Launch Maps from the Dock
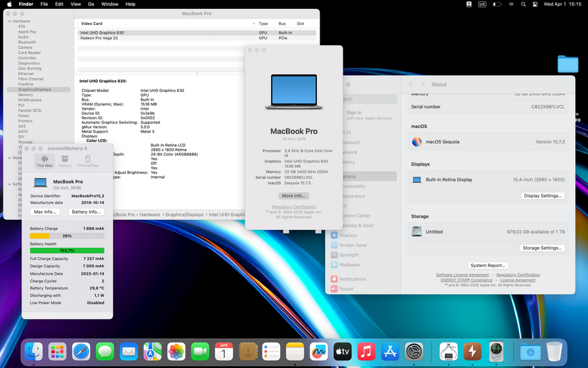The width and height of the screenshot is (588, 368). (153, 352)
